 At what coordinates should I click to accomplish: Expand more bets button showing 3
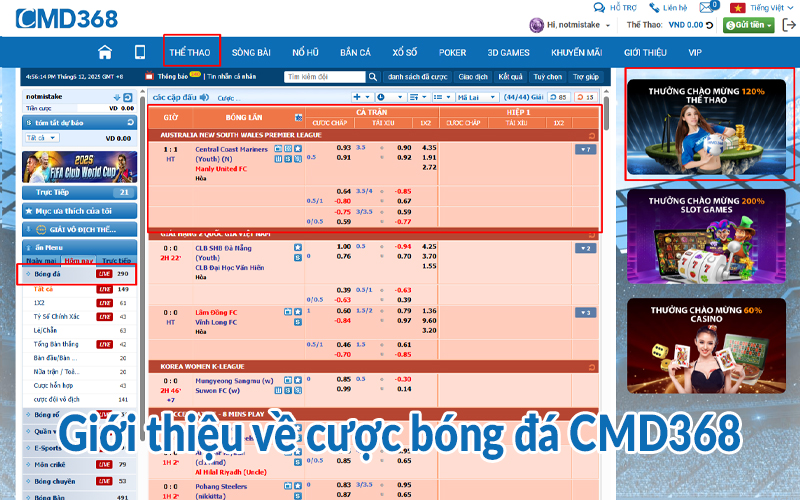click(585, 313)
